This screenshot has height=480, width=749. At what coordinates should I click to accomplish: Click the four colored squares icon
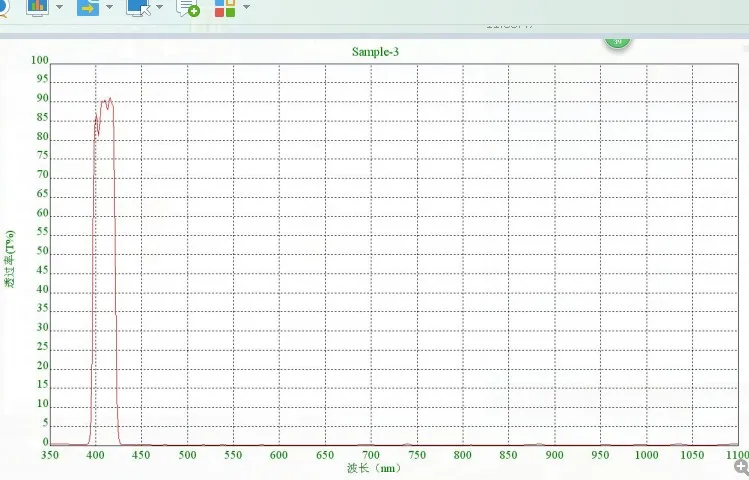pos(225,8)
